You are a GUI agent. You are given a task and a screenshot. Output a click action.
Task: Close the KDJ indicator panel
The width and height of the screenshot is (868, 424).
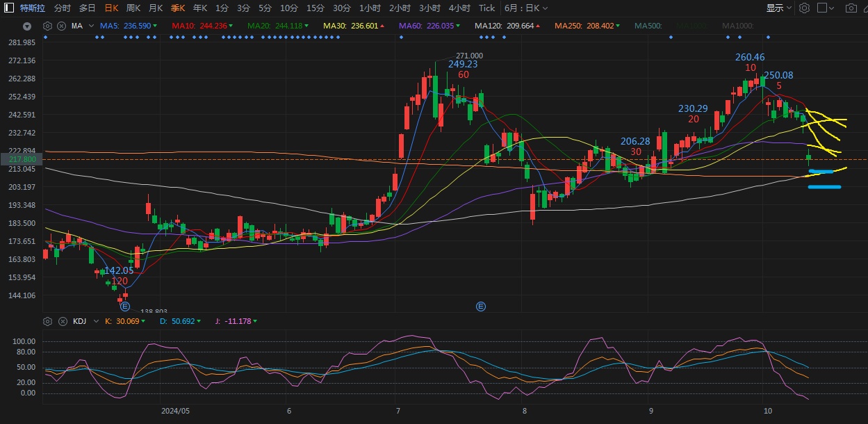pyautogui.click(x=60, y=321)
